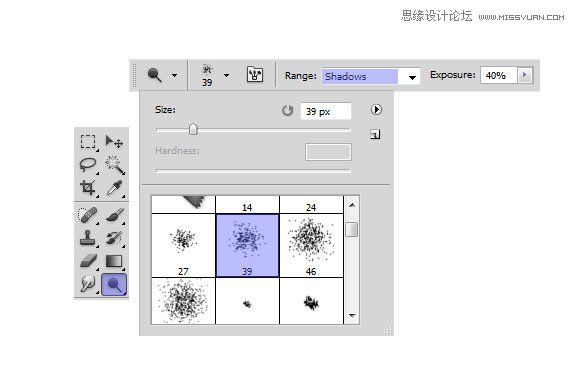Select the Eyedropper tool
The width and height of the screenshot is (575, 386).
click(x=114, y=188)
